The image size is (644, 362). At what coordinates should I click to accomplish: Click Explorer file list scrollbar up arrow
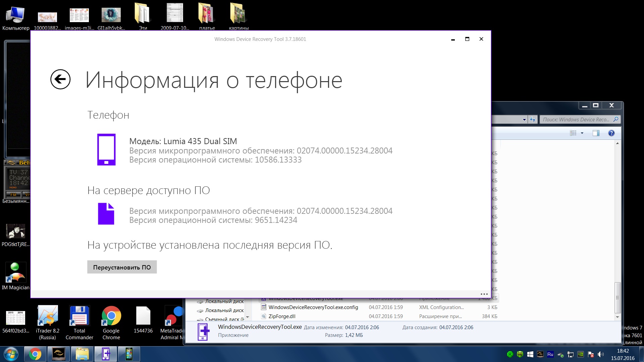[618, 143]
